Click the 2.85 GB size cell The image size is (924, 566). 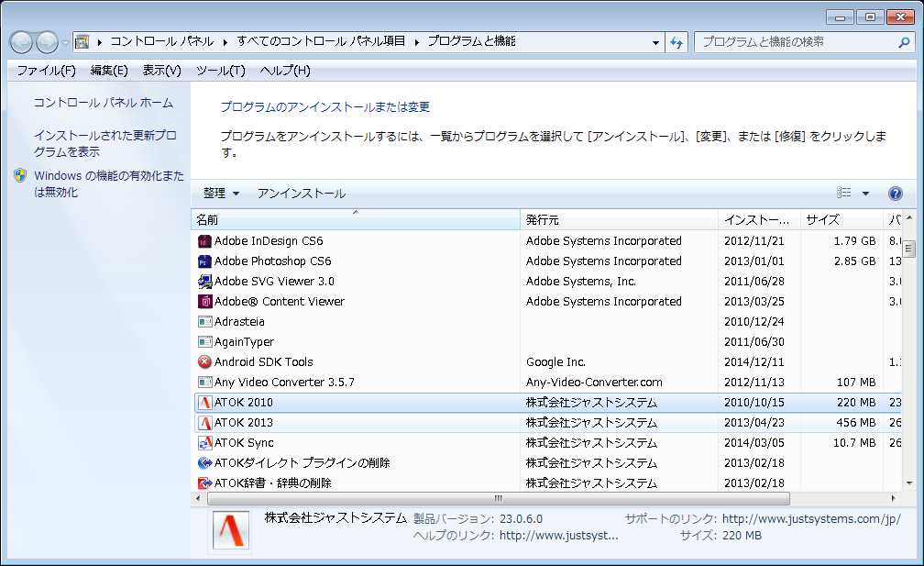tap(854, 261)
